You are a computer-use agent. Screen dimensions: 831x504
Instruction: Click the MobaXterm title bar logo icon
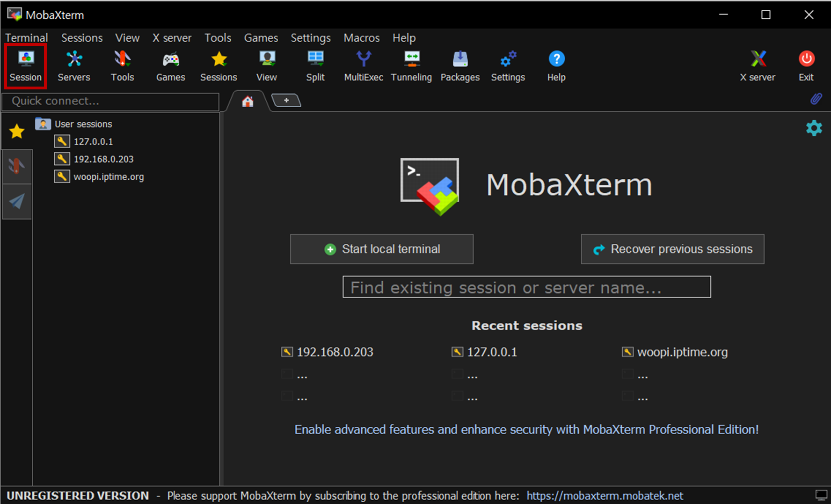click(15, 15)
